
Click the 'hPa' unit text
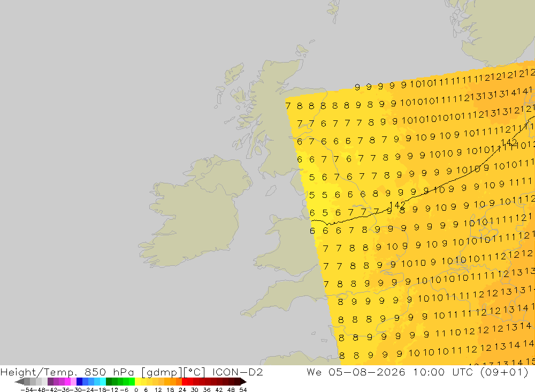click(124, 372)
